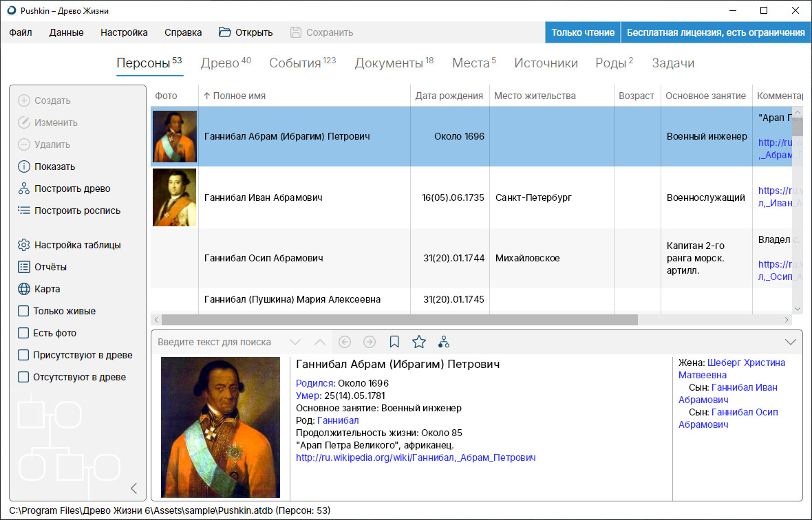The width and height of the screenshot is (812, 520).
Task: Click the bookmark icon in details toolbar
Action: point(394,342)
